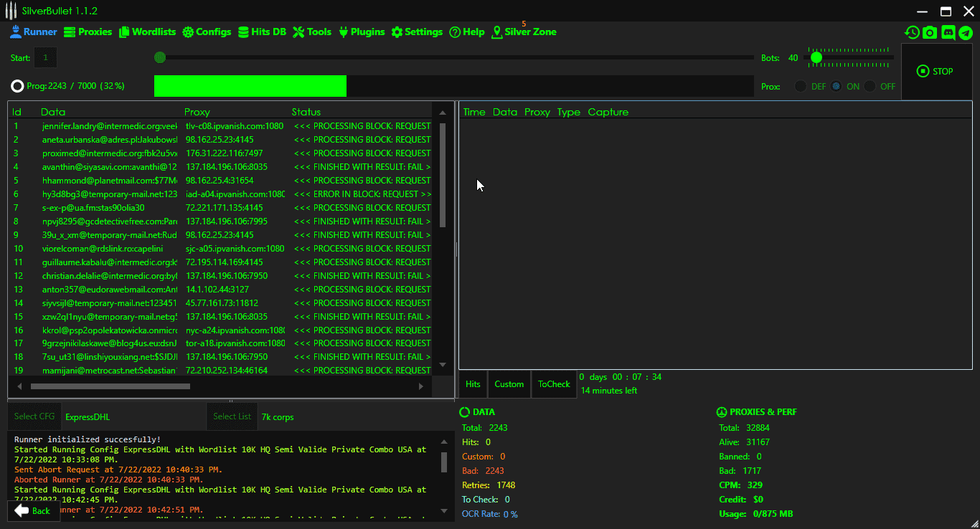The height and width of the screenshot is (529, 980).
Task: Click the Plugins plug icon
Action: click(x=343, y=32)
